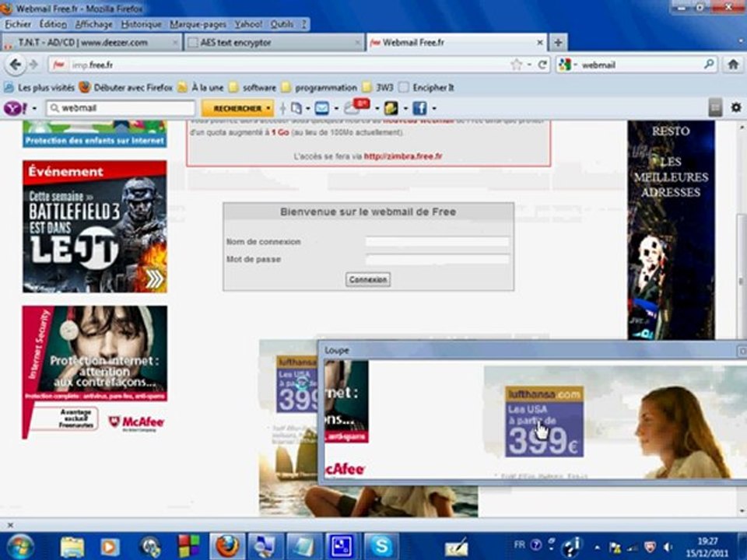Open the Resto meilleures adresses banner
The width and height of the screenshot is (747, 560).
671,229
